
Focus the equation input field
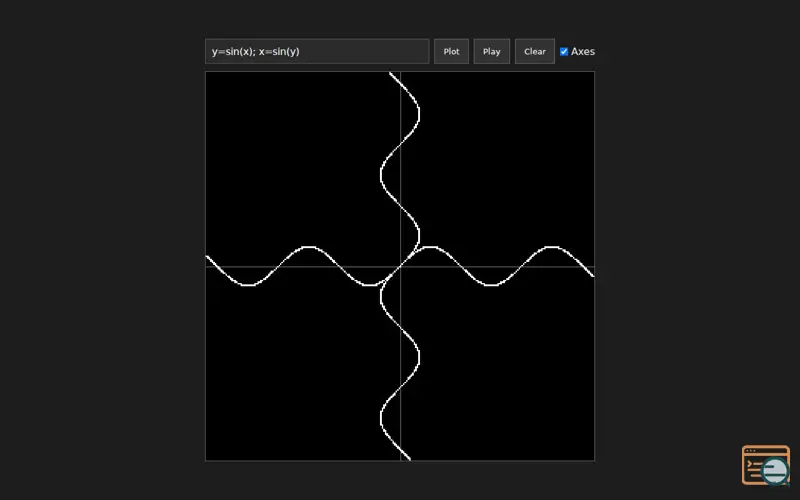(317, 52)
